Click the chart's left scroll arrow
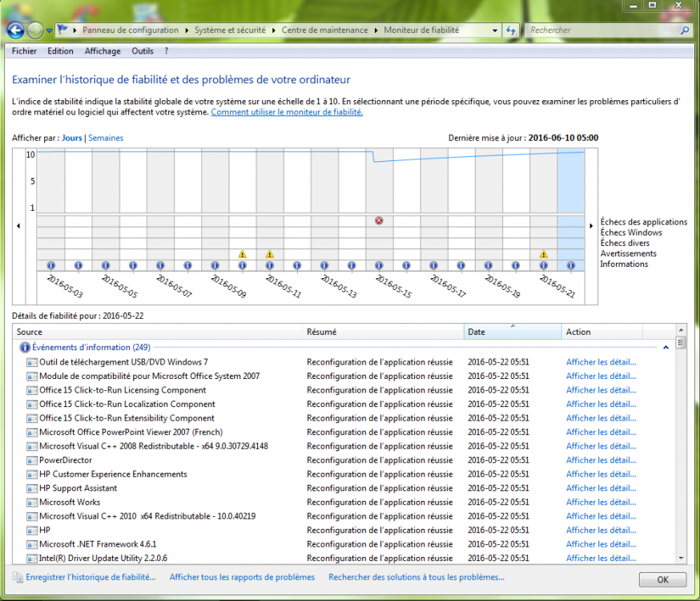This screenshot has width=700, height=601. click(x=18, y=226)
